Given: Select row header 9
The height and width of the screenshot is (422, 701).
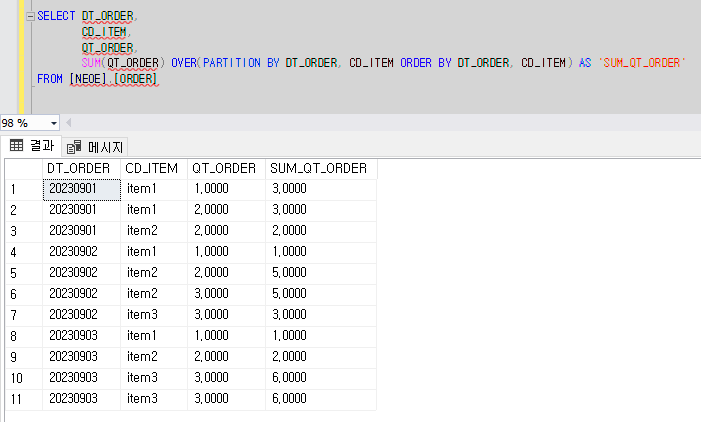Looking at the screenshot, I should coord(24,358).
